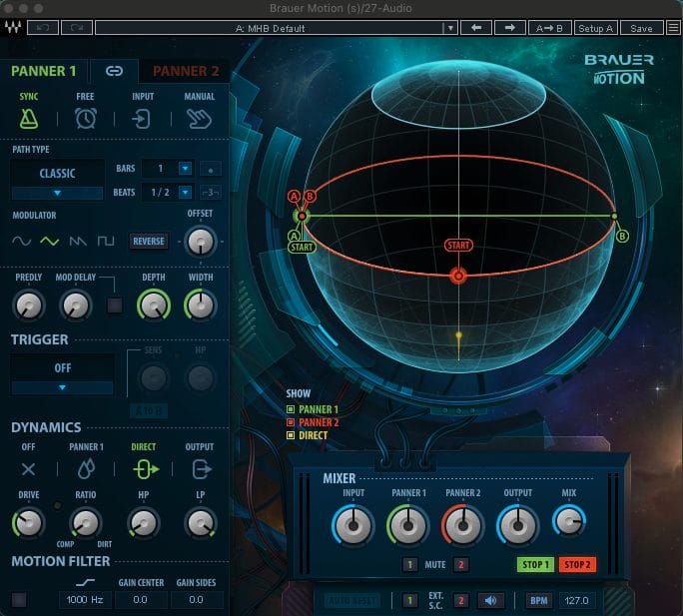
Task: Open the hamburger menu icon
Action: point(673,28)
